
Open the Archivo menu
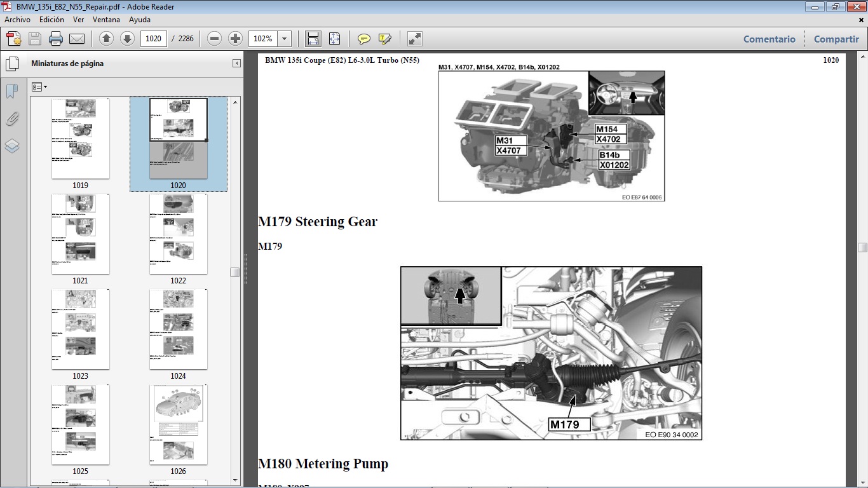point(17,20)
